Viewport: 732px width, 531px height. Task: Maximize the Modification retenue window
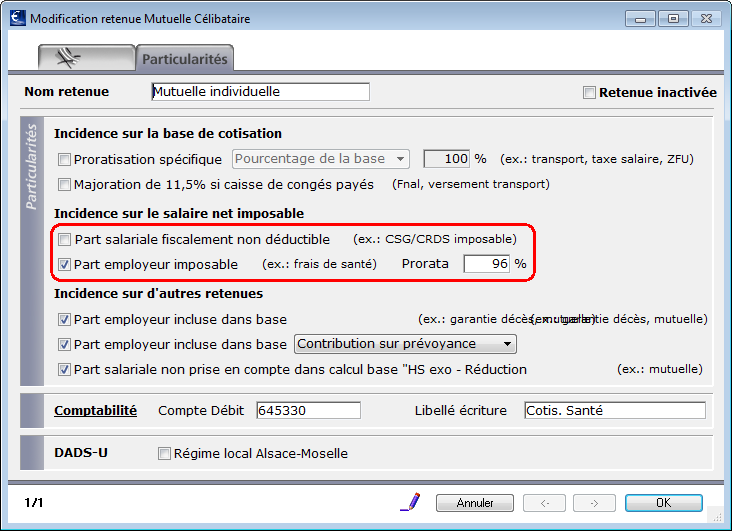click(x=673, y=19)
